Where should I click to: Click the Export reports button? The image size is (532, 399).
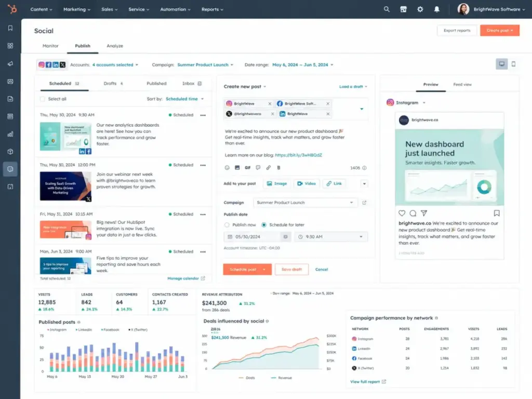tap(457, 31)
